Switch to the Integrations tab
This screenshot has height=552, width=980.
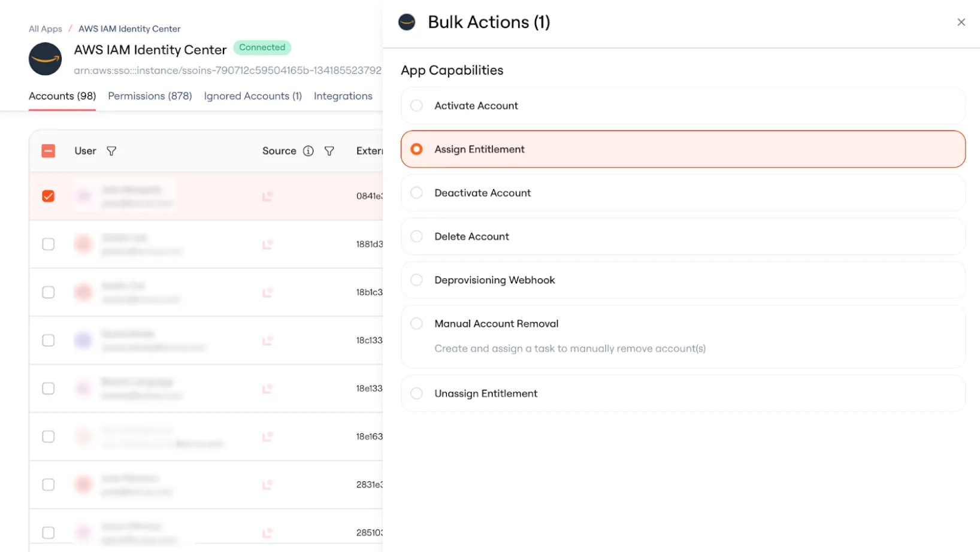[343, 96]
